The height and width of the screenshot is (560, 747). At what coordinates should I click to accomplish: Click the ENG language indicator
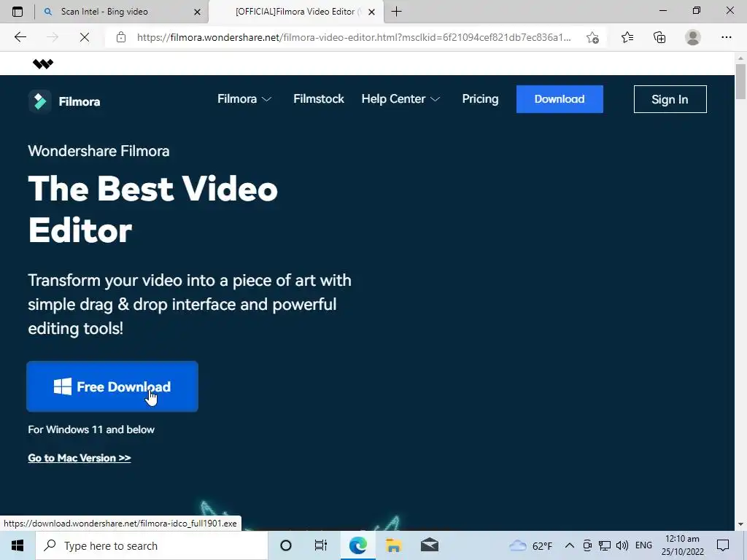pos(643,545)
